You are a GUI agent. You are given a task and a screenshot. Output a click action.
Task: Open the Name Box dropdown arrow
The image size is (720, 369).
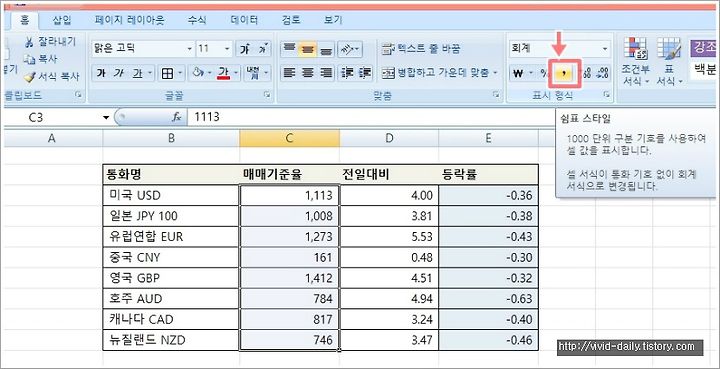coord(107,117)
